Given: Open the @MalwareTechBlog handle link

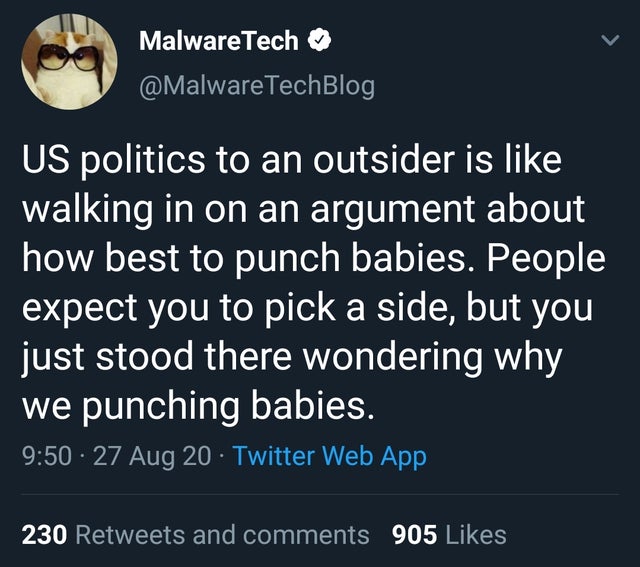Looking at the screenshot, I should (257, 85).
